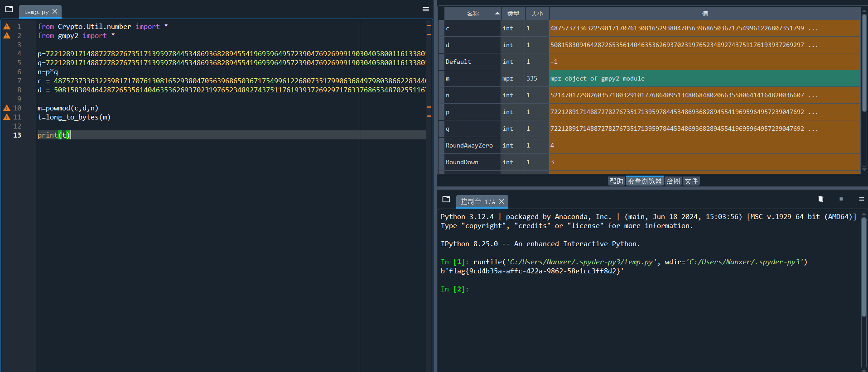
Task: Open the console pane hamburger menu
Action: click(x=861, y=199)
